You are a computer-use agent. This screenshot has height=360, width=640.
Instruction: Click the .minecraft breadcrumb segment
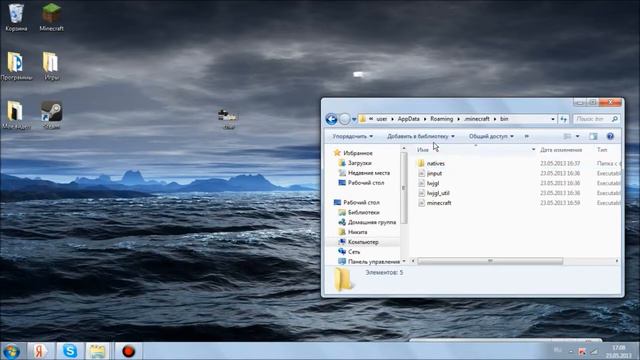tap(477, 119)
